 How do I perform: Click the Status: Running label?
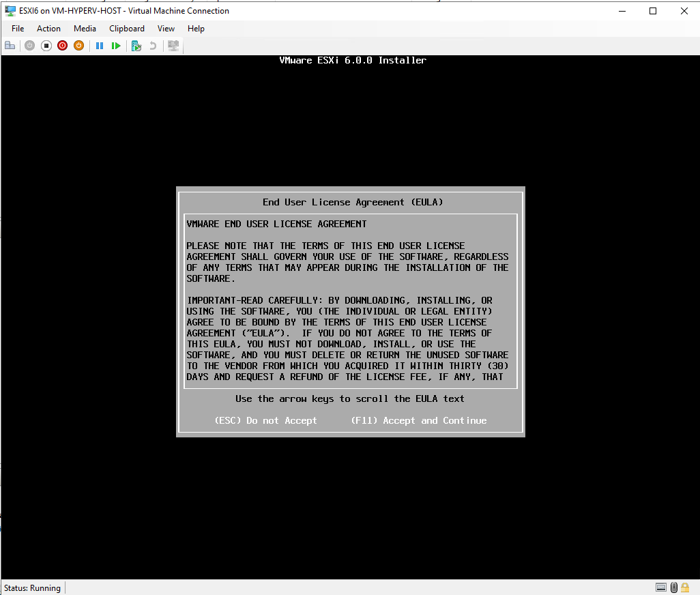point(32,588)
